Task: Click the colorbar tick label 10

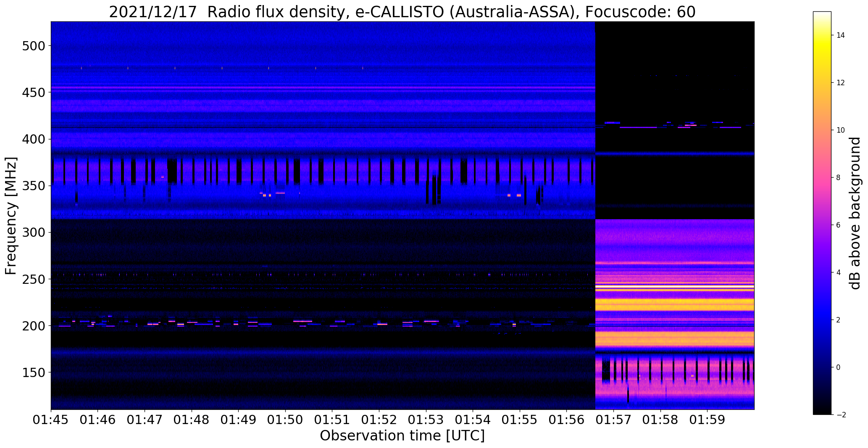Action: pos(841,130)
